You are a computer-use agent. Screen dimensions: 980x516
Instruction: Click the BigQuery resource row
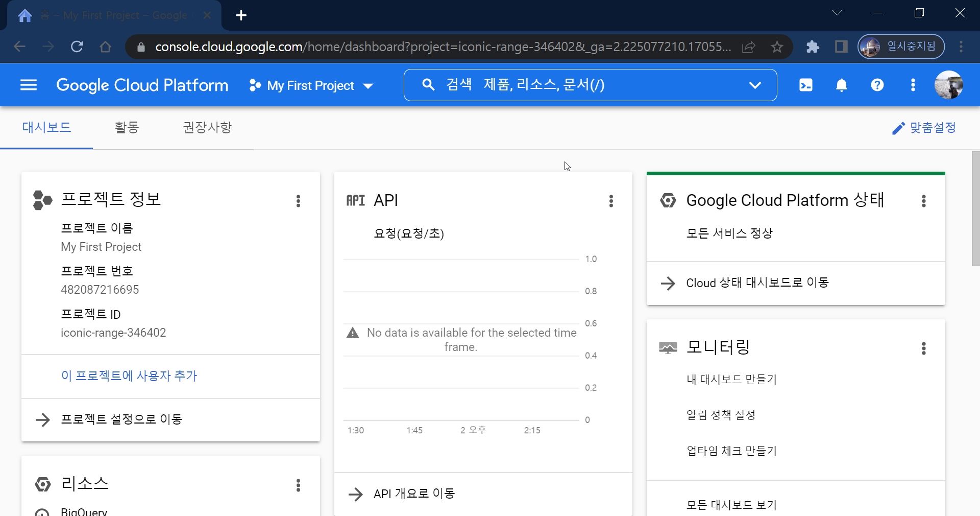(84, 511)
